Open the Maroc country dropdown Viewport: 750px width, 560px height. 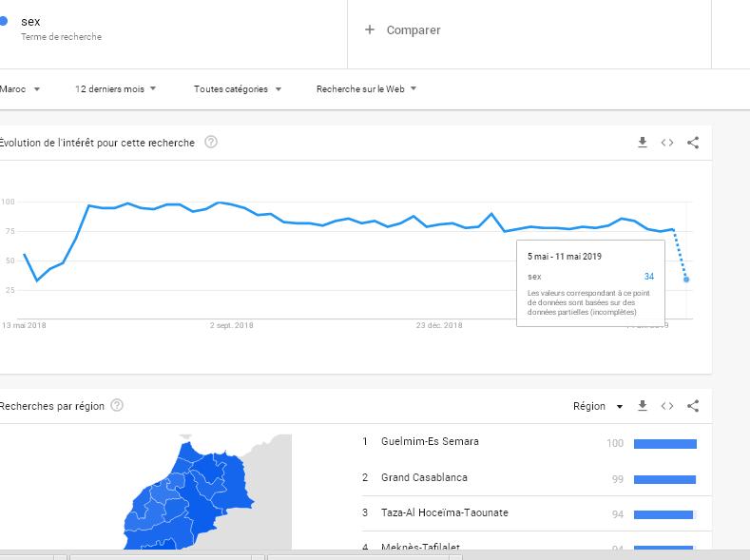point(19,89)
